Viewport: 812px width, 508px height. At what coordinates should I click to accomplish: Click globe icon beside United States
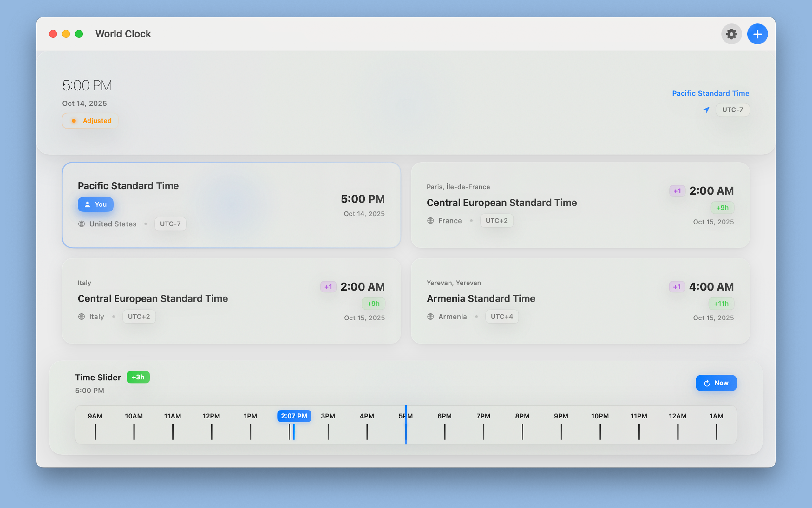click(x=82, y=224)
